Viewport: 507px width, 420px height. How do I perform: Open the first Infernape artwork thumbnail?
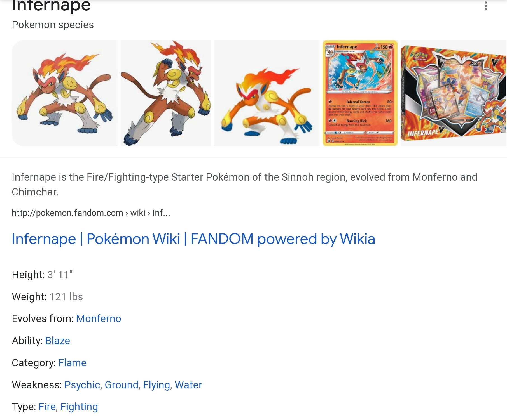pyautogui.click(x=65, y=93)
